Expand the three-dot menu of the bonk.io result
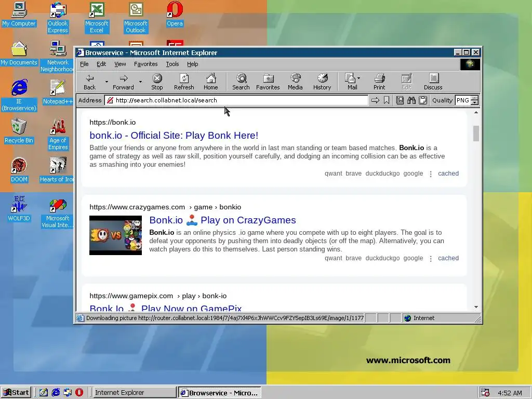532x399 pixels. click(431, 174)
